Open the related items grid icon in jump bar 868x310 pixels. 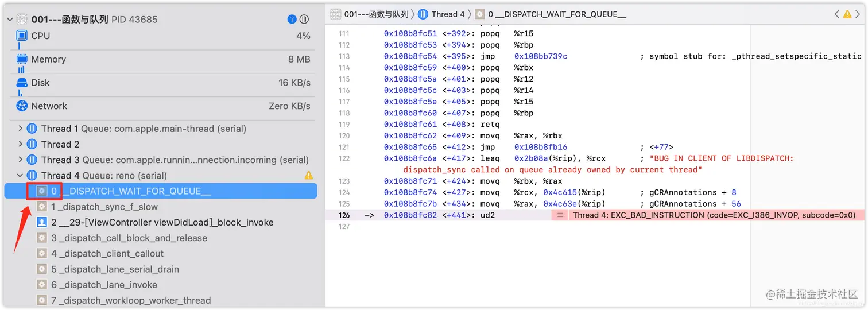click(x=335, y=14)
